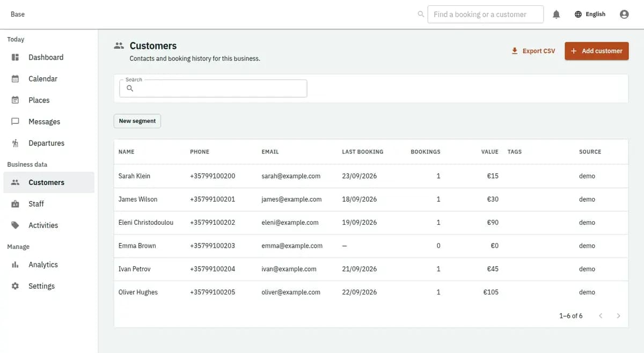Open Ivan Petrov's record
This screenshot has width=644, height=353.
(371, 269)
